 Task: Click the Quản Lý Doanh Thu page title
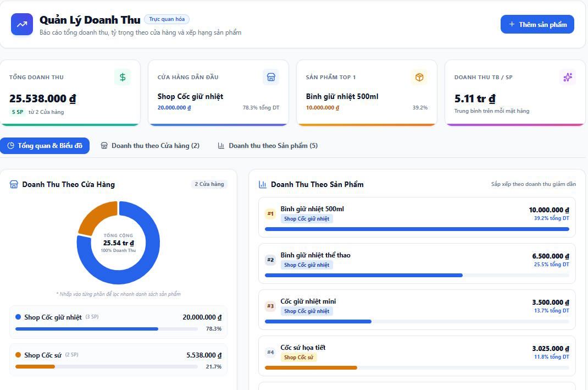(90, 20)
